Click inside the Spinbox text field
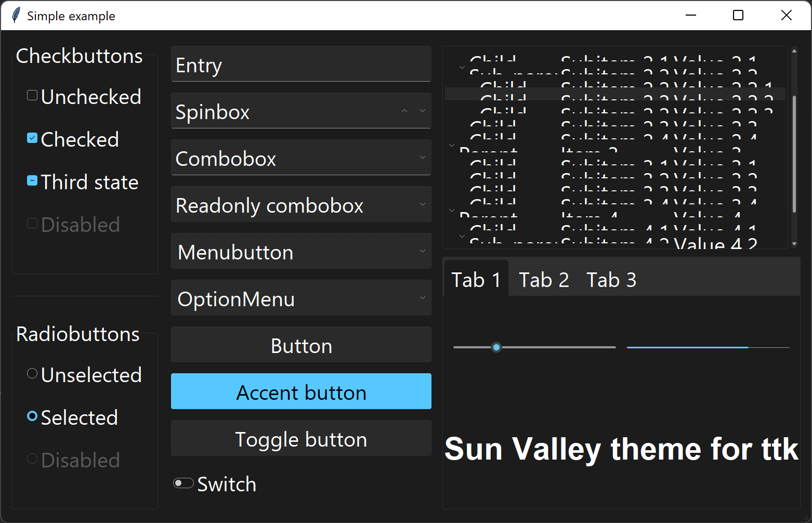812x523 pixels. pos(285,111)
